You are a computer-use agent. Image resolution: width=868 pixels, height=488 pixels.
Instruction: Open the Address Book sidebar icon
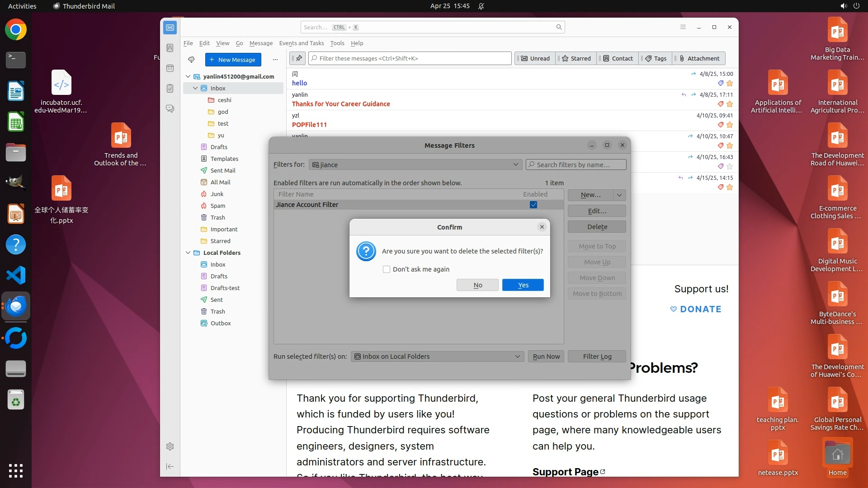170,48
